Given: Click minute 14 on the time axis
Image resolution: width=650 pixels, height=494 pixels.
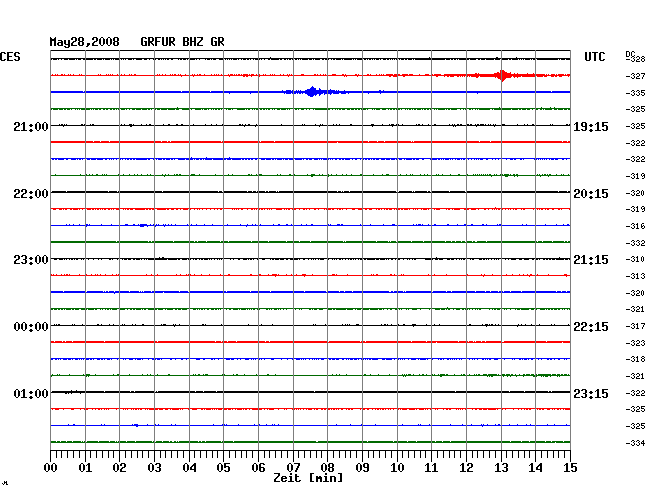Looking at the screenshot, I should click(535, 468).
